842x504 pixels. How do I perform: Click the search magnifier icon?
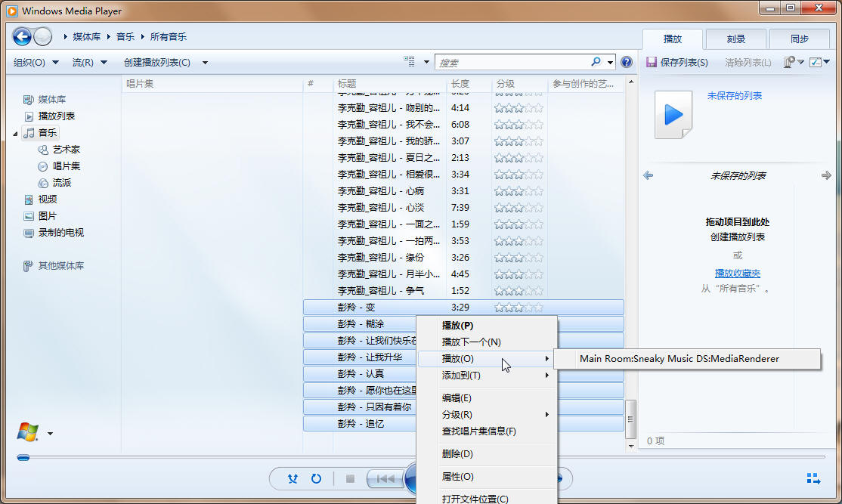[596, 62]
